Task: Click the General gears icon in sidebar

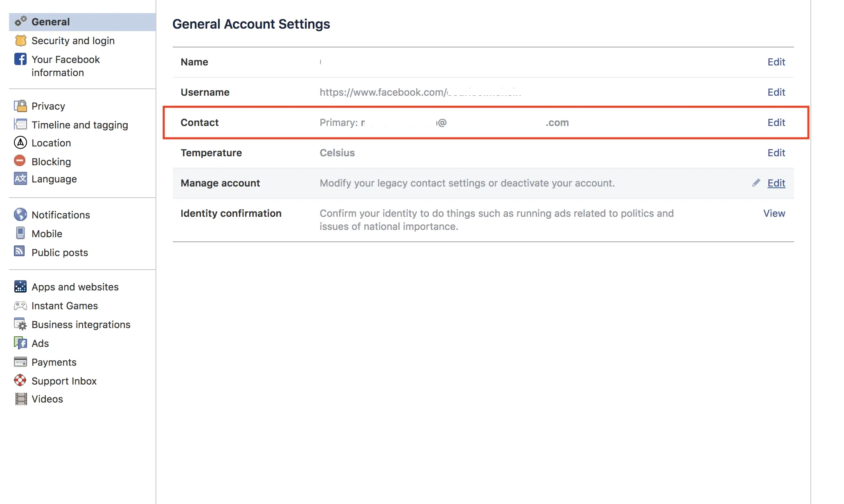Action: tap(20, 21)
